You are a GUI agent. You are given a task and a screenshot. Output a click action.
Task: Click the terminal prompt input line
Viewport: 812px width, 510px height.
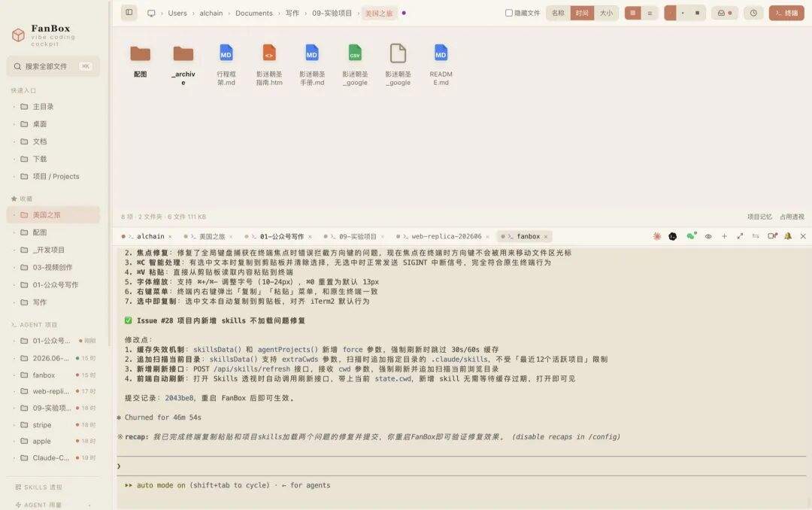(x=461, y=466)
